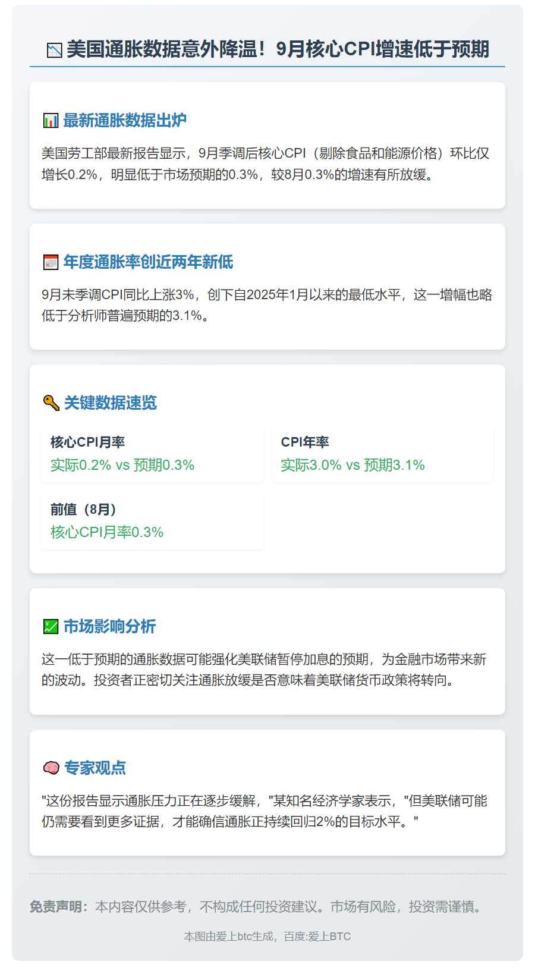The height and width of the screenshot is (980, 535).
Task: Click the economist quote paragraph under 专家观点
Action: pyautogui.click(x=265, y=811)
